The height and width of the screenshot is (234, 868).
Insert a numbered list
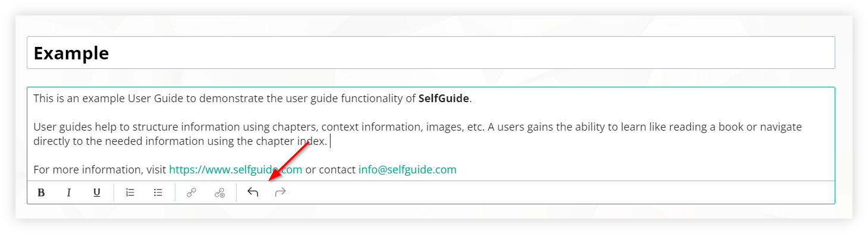click(x=130, y=192)
